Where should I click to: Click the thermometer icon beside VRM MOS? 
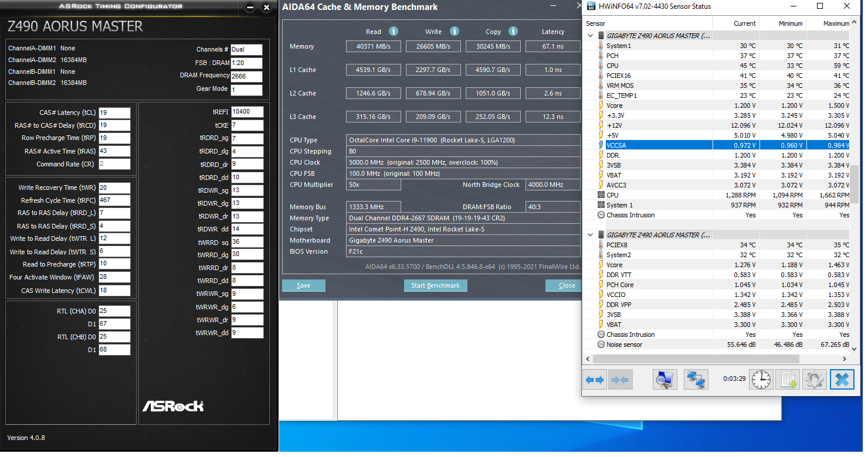coord(601,86)
